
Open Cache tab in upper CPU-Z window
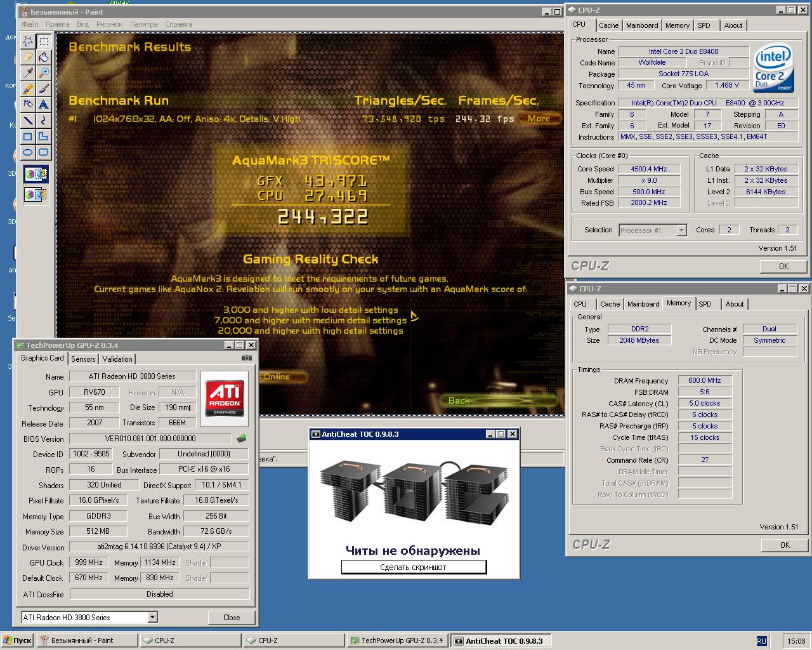point(608,25)
